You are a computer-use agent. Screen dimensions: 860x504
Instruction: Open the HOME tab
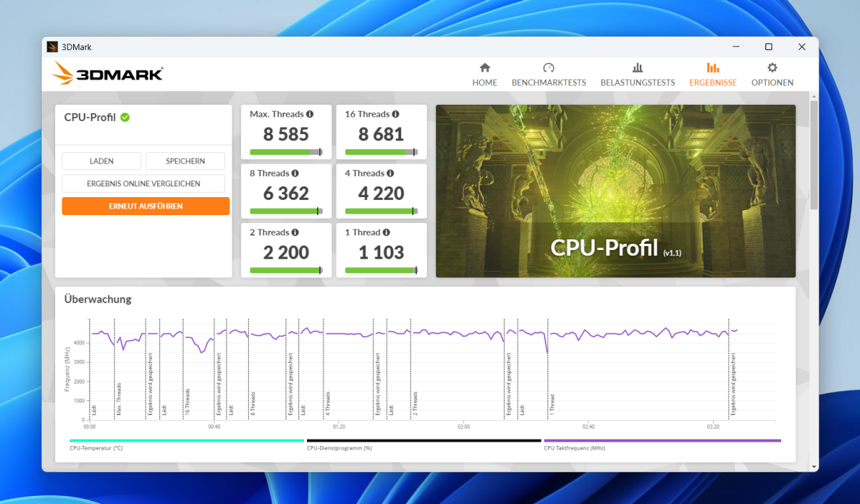tap(484, 75)
